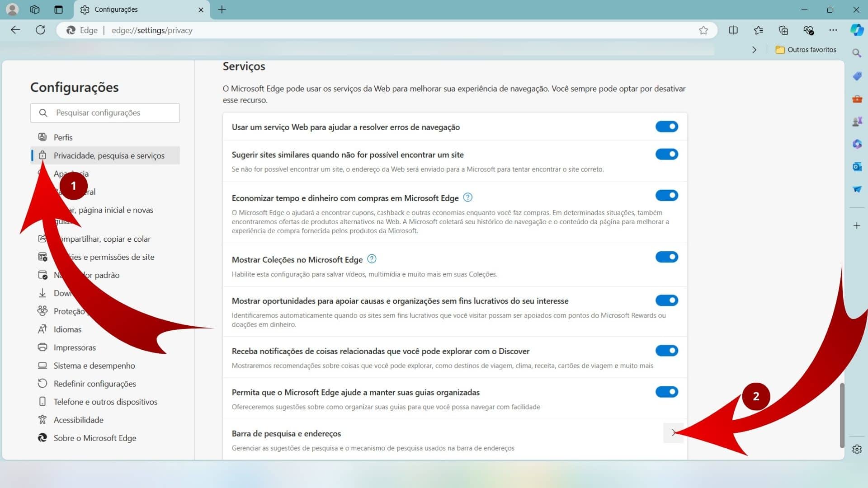Screen dimensions: 868x488
Task: Open Redefinir configurações section
Action: (x=105, y=384)
